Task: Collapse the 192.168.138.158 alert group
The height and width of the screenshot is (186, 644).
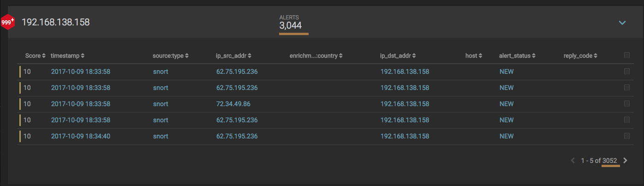Action: point(622,23)
